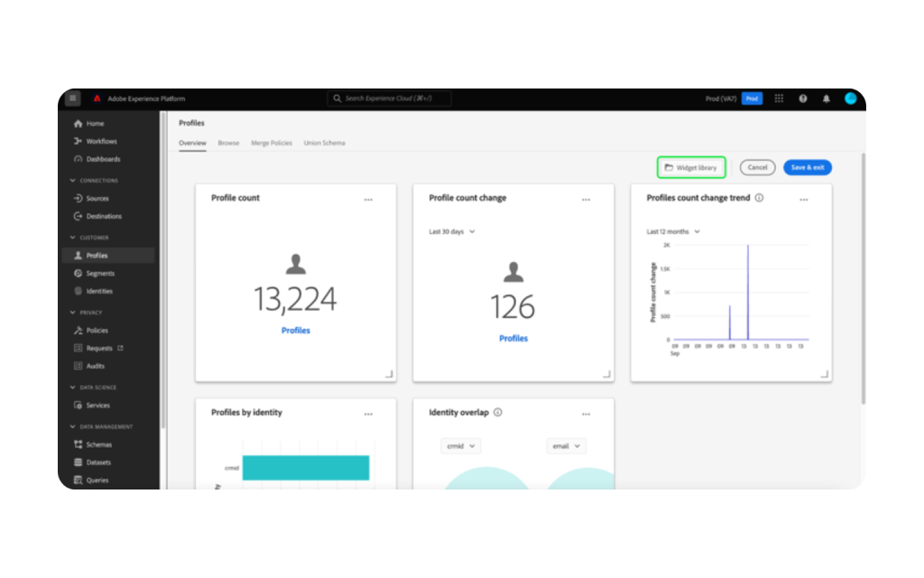Click info icon beside Identity overlap

(498, 413)
